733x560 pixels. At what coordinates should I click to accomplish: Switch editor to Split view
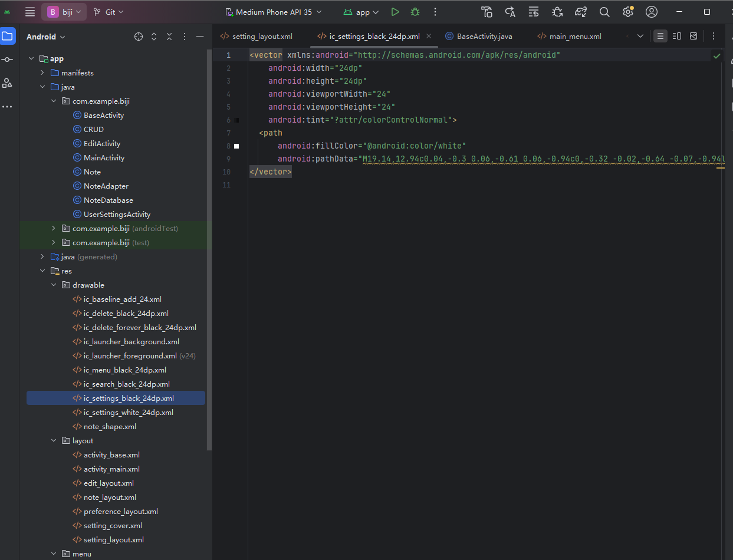coord(677,36)
